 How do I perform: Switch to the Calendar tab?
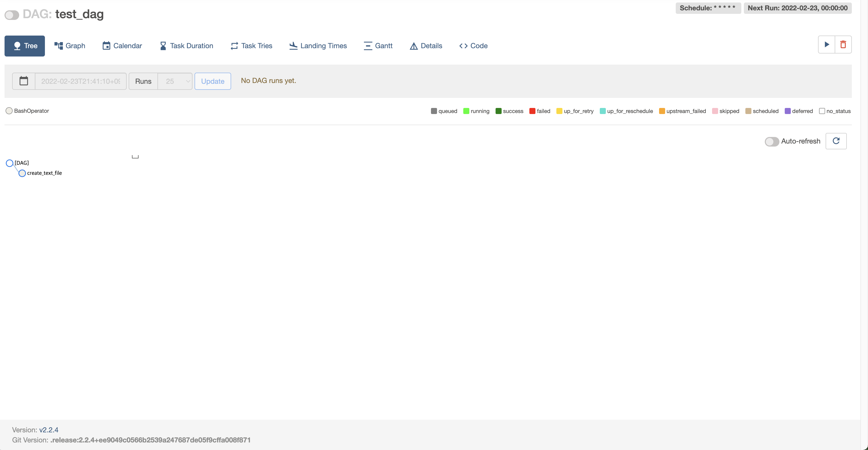coord(122,46)
